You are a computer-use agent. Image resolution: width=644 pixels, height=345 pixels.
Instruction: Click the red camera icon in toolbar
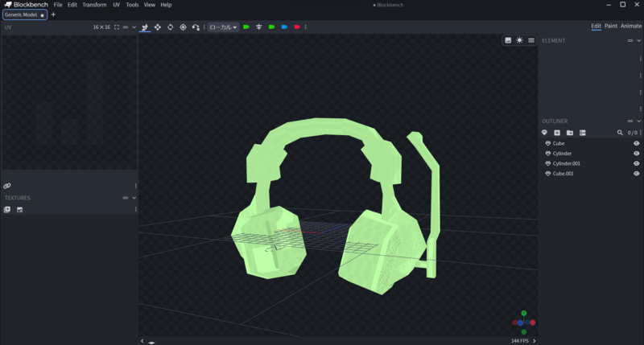(297, 27)
